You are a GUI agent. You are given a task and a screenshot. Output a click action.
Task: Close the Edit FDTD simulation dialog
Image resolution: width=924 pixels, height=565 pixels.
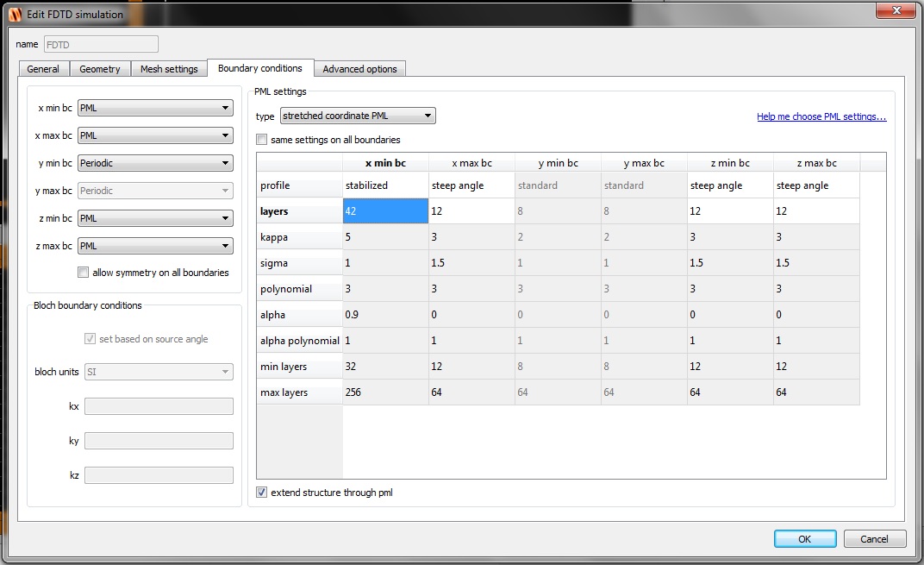(x=896, y=10)
